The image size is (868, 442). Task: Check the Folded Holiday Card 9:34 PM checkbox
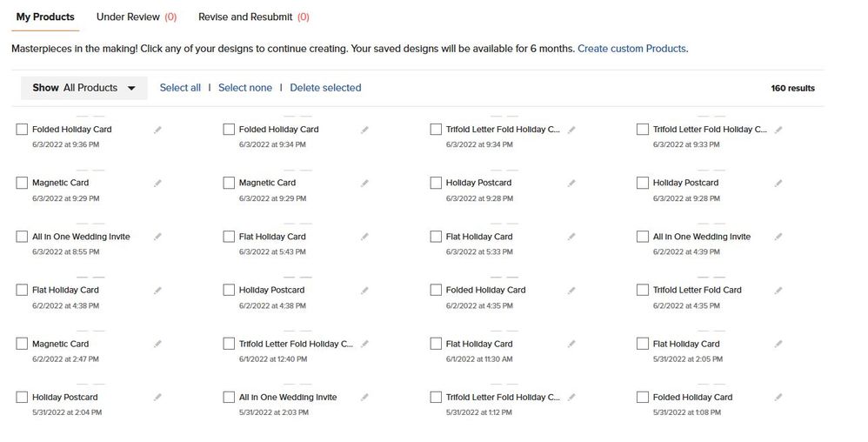229,129
